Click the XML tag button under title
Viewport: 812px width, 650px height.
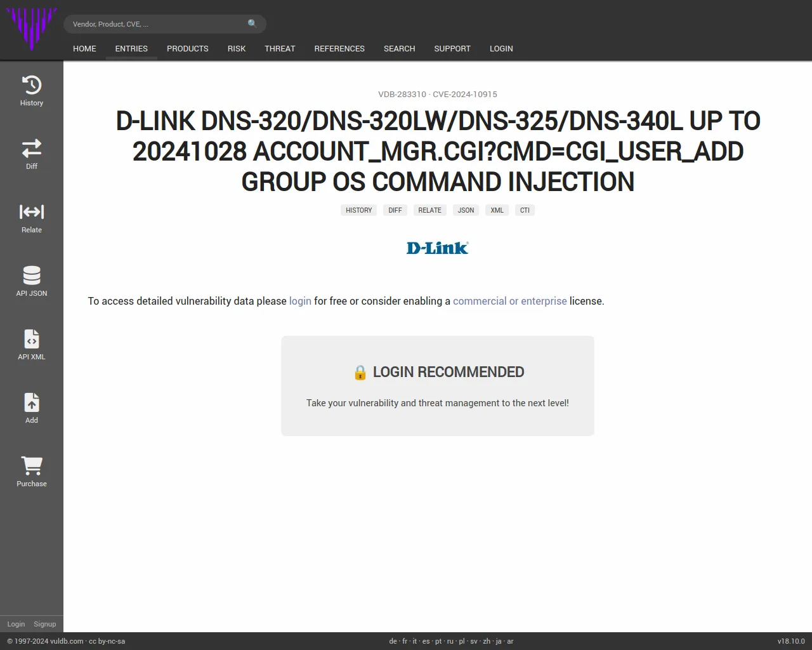pos(497,210)
